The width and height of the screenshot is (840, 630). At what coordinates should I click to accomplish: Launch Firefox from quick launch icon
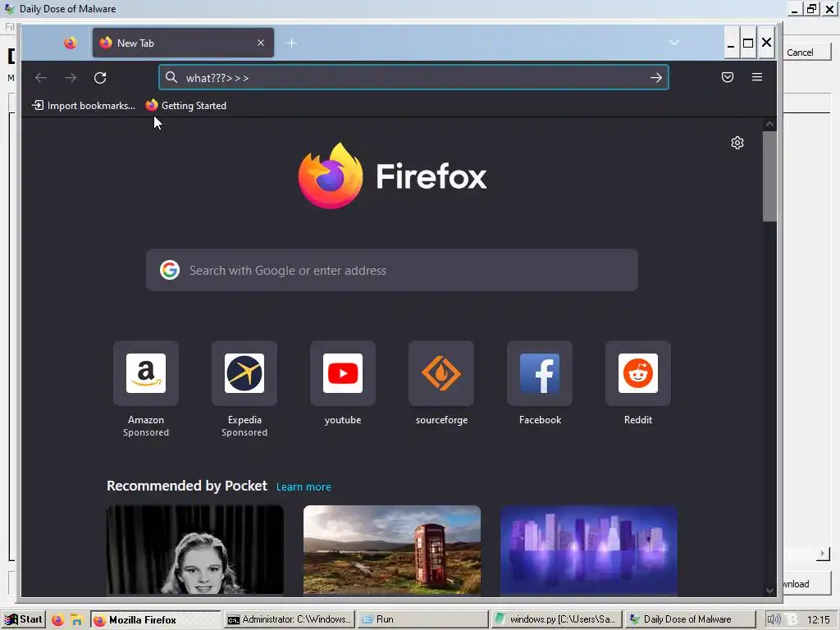point(57,620)
